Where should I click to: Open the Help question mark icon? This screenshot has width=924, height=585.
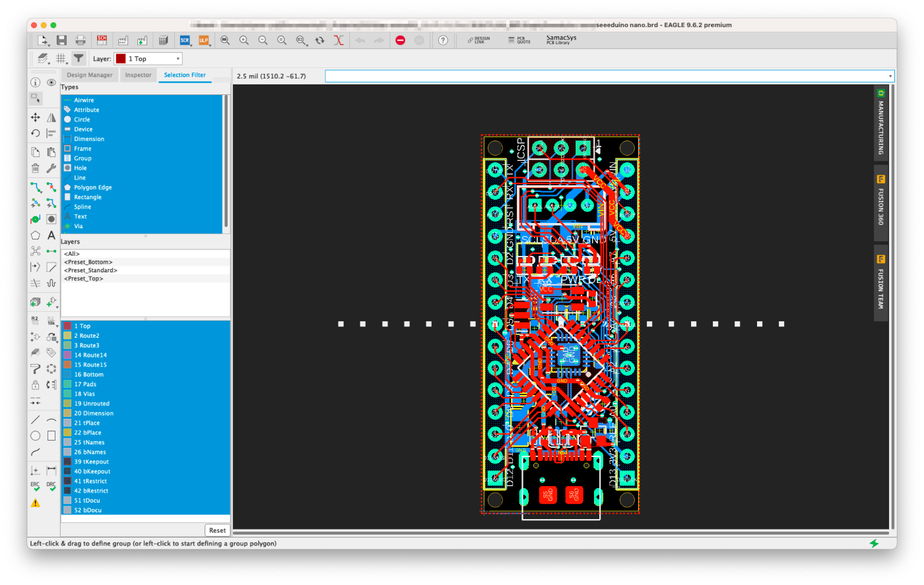coord(443,40)
